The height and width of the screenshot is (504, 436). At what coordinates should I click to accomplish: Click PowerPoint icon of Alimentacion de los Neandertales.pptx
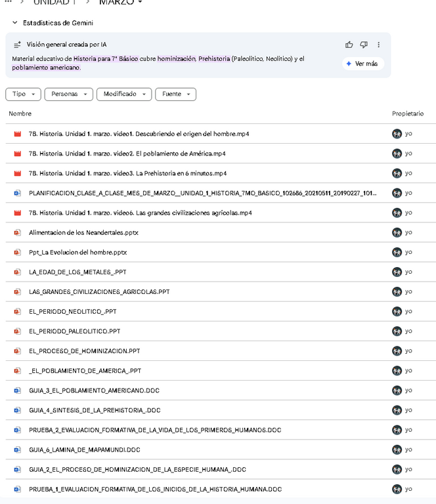[x=18, y=232]
